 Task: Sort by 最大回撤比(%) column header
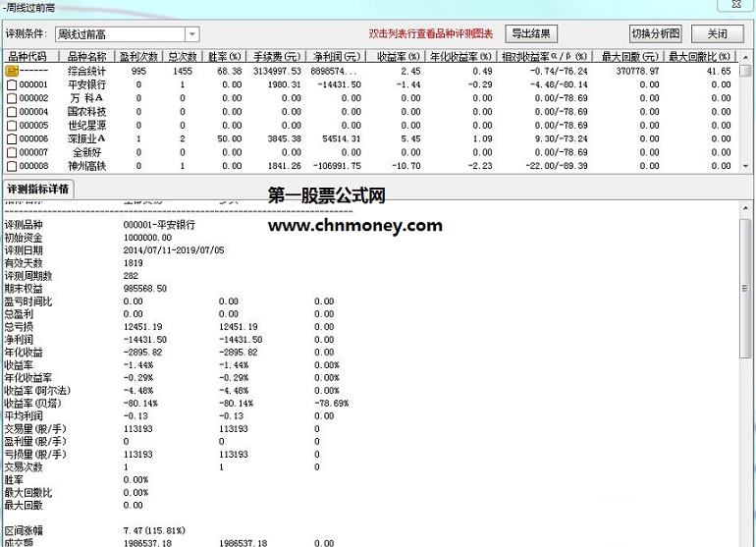pyautogui.click(x=699, y=56)
